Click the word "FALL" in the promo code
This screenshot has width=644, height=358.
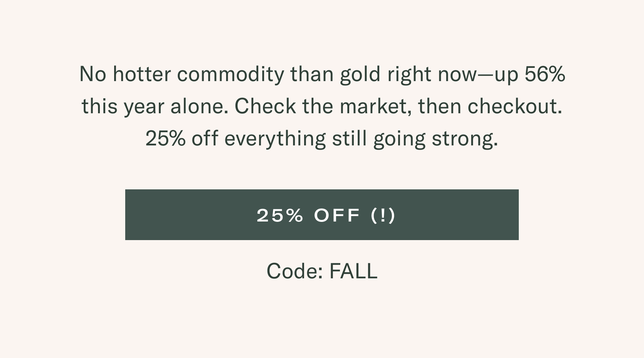tap(353, 271)
